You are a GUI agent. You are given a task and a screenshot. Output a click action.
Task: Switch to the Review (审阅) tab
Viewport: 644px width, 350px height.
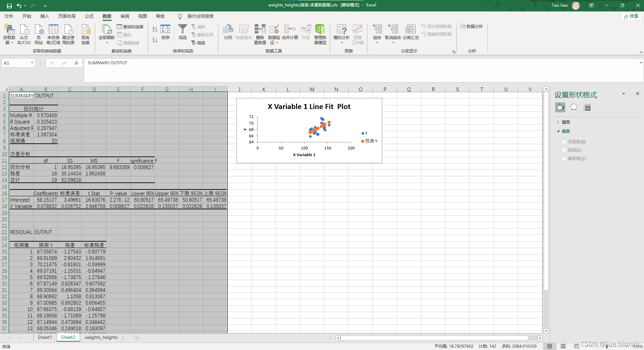pyautogui.click(x=125, y=16)
